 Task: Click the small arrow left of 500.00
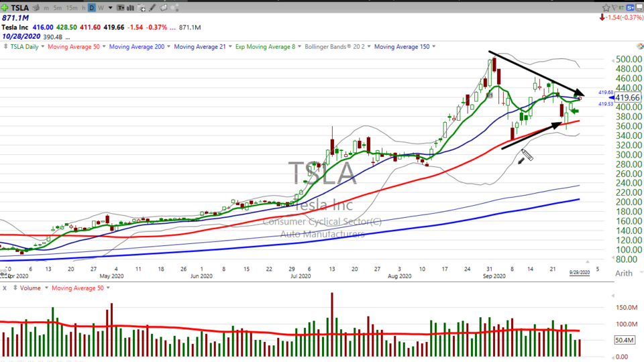pyautogui.click(x=612, y=60)
